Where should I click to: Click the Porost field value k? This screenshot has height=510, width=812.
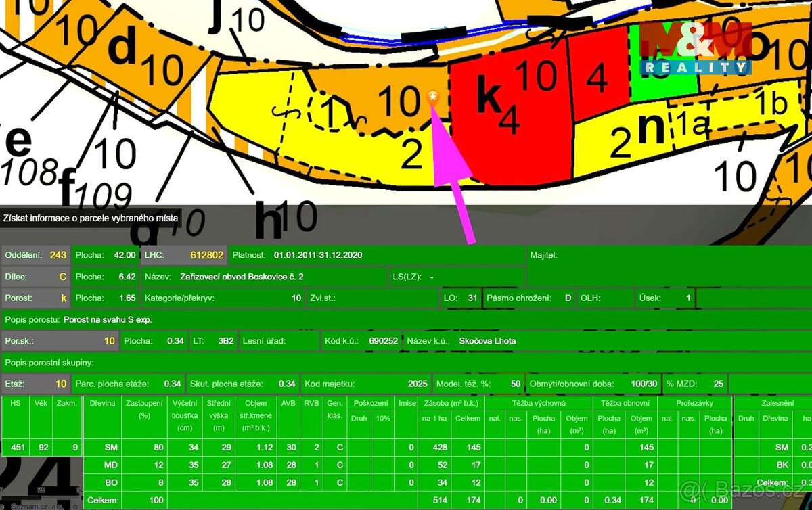click(63, 298)
